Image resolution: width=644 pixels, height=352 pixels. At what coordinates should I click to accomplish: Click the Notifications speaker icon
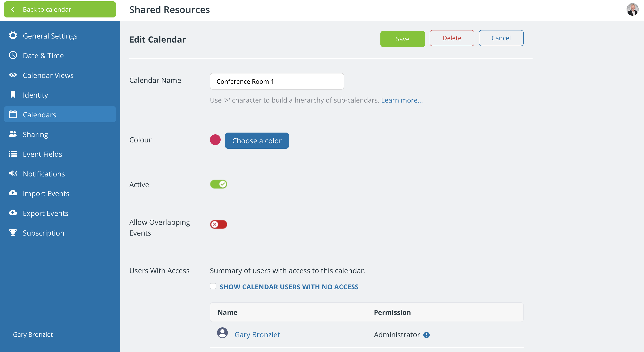(x=13, y=173)
